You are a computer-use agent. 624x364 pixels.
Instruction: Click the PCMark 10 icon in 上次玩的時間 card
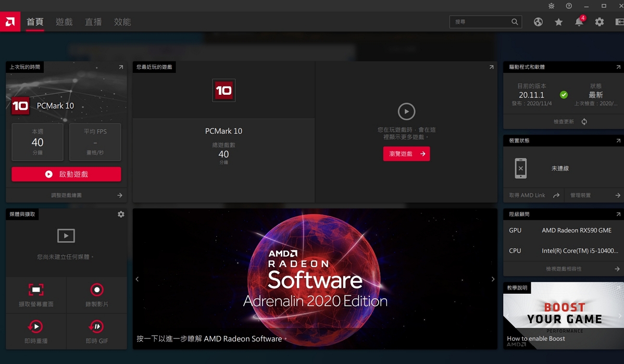[20, 106]
